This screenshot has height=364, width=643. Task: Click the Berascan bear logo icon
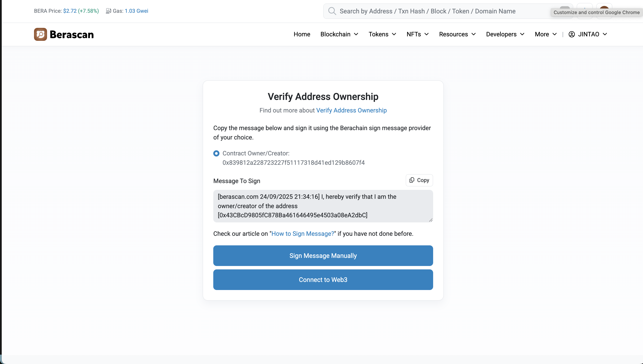[40, 34]
